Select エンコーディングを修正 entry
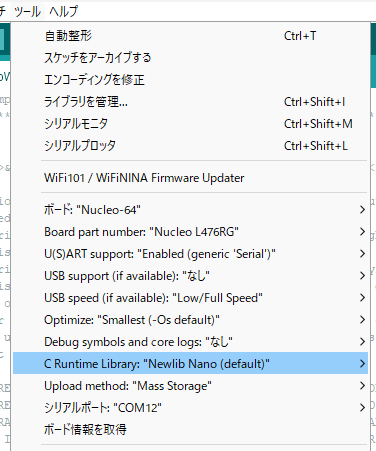Viewport: 376px width, 451px height. tap(190, 80)
